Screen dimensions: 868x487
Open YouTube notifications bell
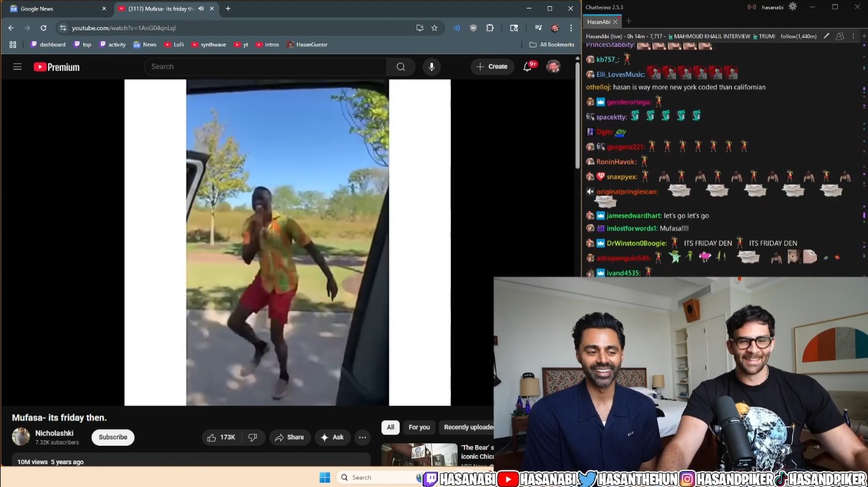pos(528,67)
